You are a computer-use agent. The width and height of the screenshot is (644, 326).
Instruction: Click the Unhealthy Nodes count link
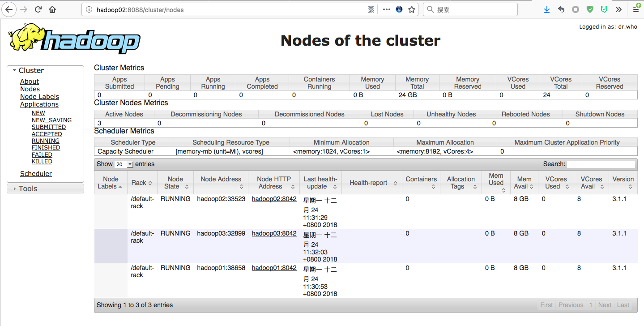click(x=418, y=123)
